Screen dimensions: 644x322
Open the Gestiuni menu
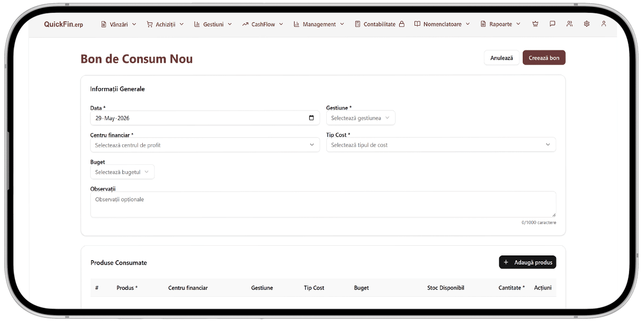coord(213,24)
